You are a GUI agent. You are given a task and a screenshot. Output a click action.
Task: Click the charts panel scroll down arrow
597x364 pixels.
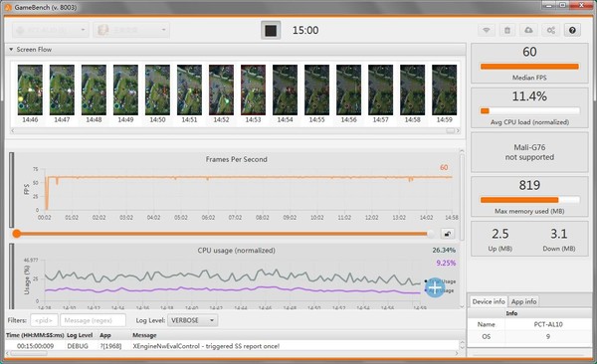click(462, 305)
